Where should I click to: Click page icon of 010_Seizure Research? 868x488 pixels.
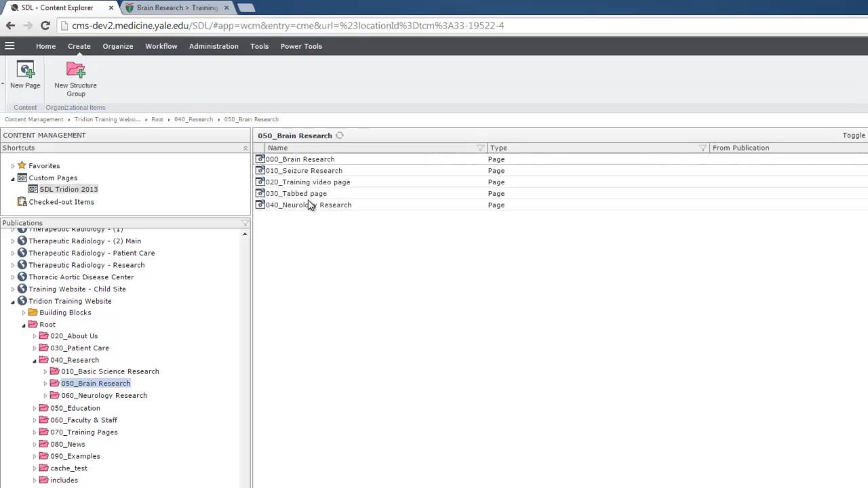(260, 171)
